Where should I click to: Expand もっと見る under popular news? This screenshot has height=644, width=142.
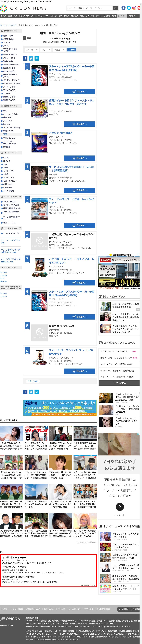119,383
